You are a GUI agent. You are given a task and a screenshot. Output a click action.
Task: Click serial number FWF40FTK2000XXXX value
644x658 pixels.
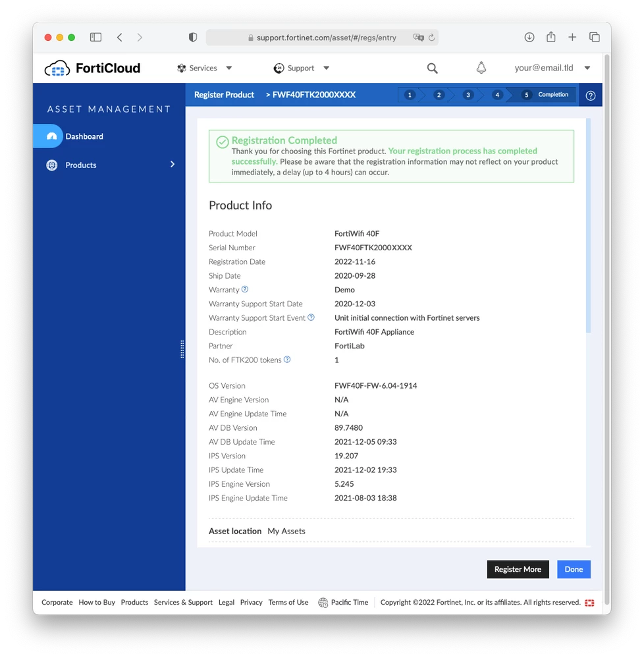(x=373, y=248)
